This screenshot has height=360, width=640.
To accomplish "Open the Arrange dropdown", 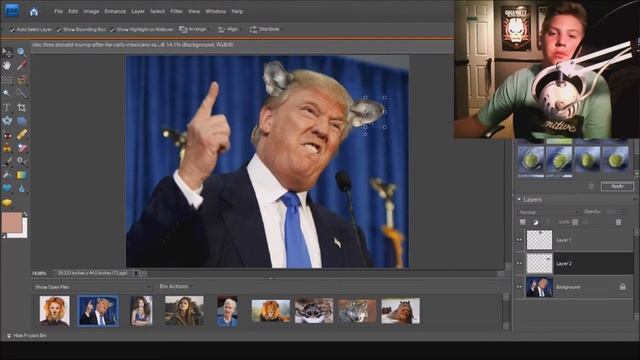I will click(194, 29).
